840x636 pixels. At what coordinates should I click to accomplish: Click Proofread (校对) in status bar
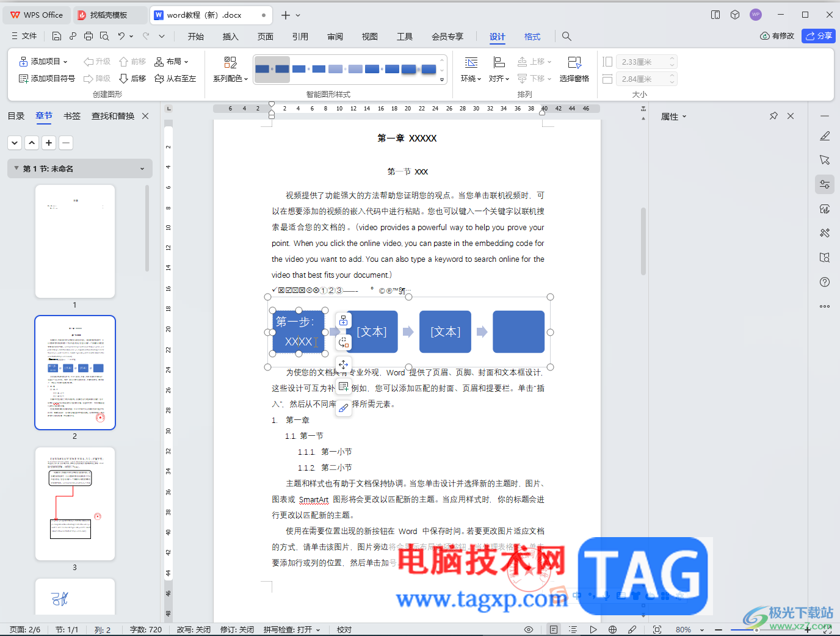[344, 629]
